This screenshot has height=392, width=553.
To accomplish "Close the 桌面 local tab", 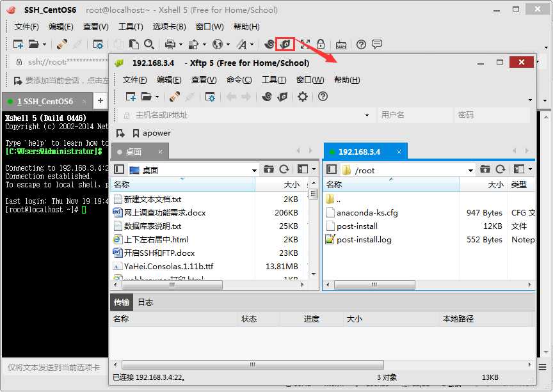I will tap(161, 152).
